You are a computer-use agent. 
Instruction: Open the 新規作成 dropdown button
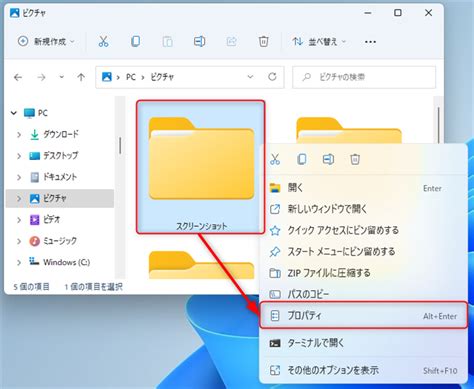46,42
